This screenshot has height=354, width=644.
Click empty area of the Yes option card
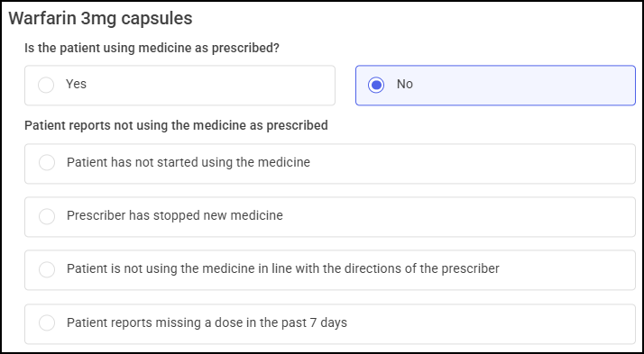point(214,86)
